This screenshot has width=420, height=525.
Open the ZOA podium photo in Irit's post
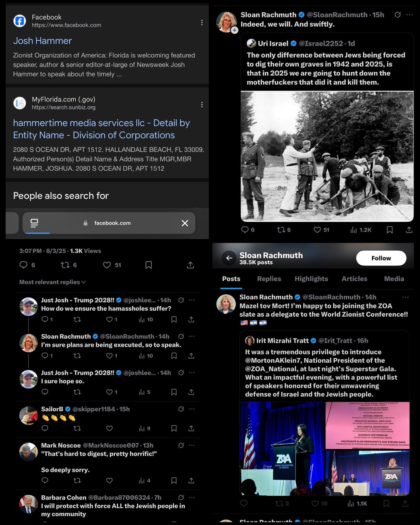click(x=282, y=448)
